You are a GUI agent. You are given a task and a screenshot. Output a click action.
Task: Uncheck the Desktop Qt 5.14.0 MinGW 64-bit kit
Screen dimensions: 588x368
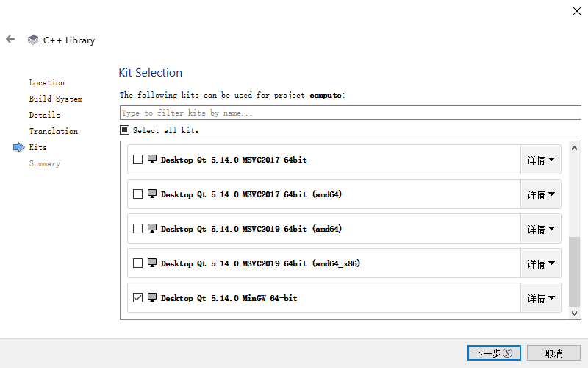137,298
